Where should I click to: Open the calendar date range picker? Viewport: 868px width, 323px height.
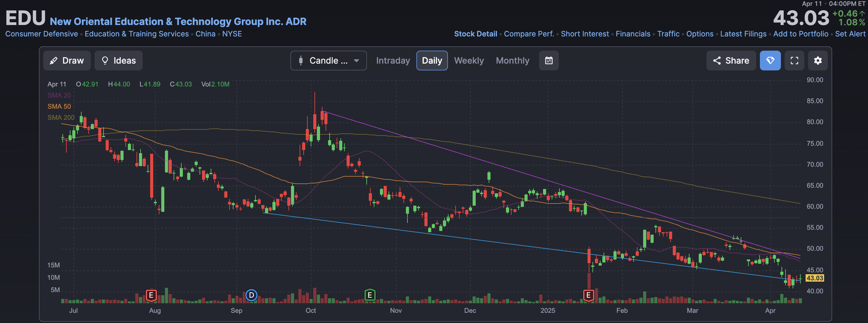tap(549, 61)
